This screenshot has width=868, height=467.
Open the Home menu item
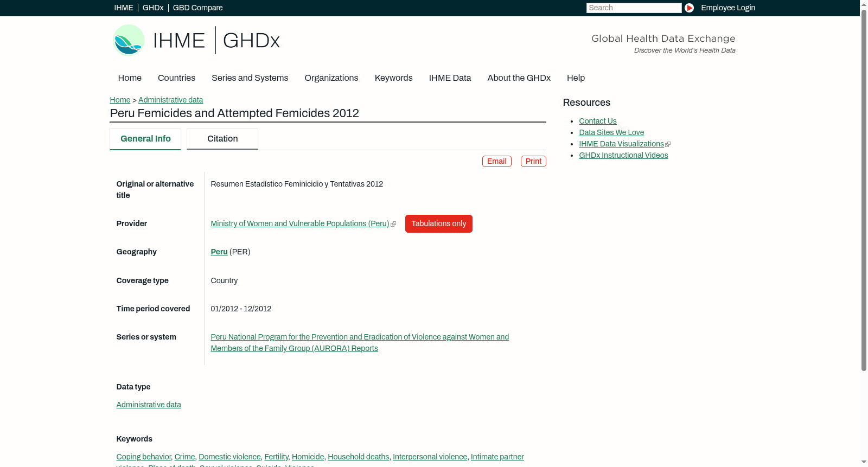click(x=130, y=78)
